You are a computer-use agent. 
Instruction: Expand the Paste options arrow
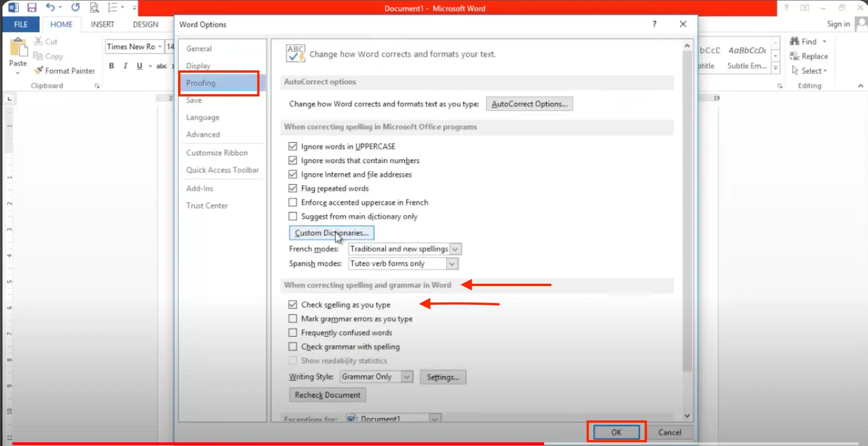[x=18, y=73]
